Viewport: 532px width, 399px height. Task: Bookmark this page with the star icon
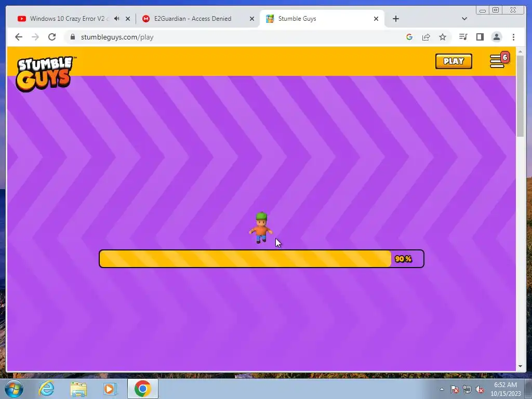[x=443, y=37]
